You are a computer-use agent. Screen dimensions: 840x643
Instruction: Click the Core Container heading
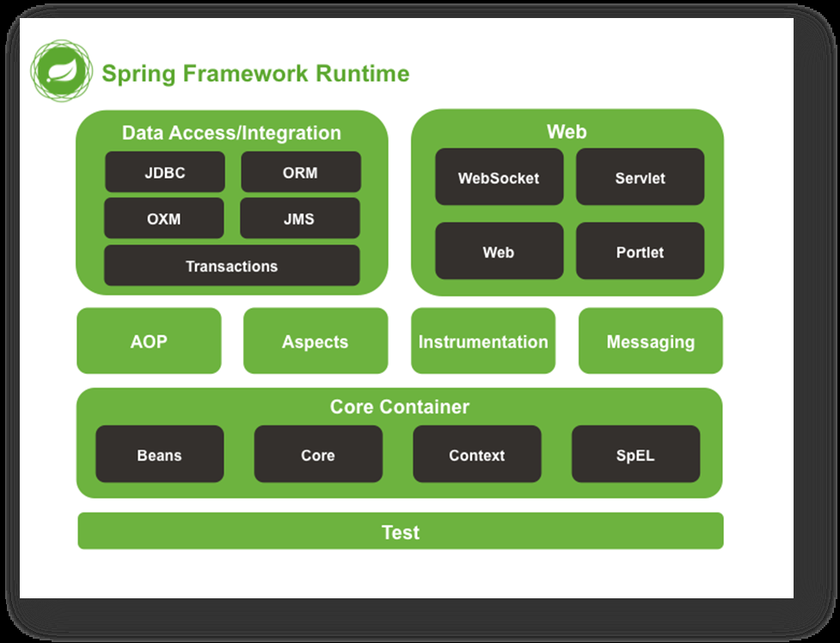[400, 407]
